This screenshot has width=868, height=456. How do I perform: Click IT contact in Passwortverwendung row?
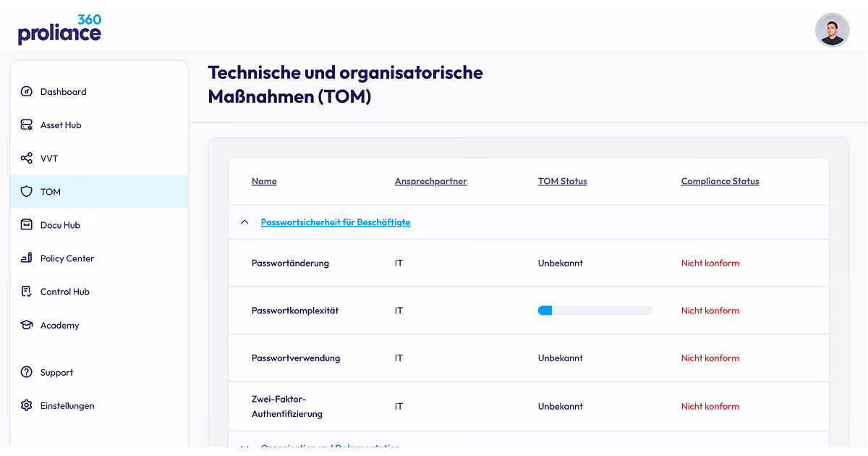coord(399,358)
